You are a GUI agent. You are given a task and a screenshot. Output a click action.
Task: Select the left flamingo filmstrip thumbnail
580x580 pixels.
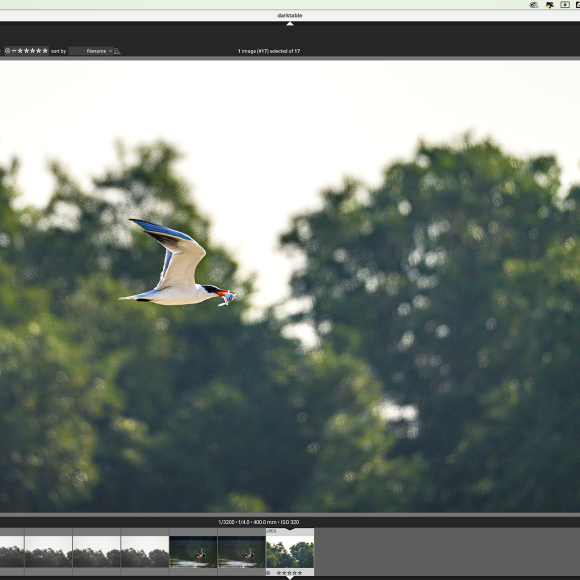click(x=193, y=552)
